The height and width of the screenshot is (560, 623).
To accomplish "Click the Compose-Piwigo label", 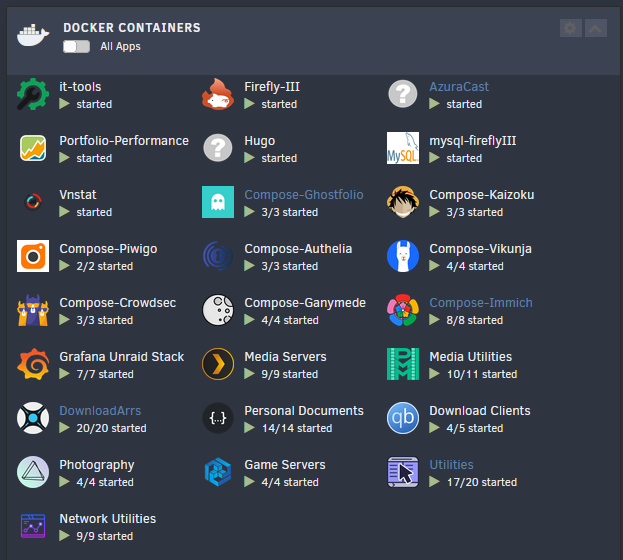I will 108,249.
